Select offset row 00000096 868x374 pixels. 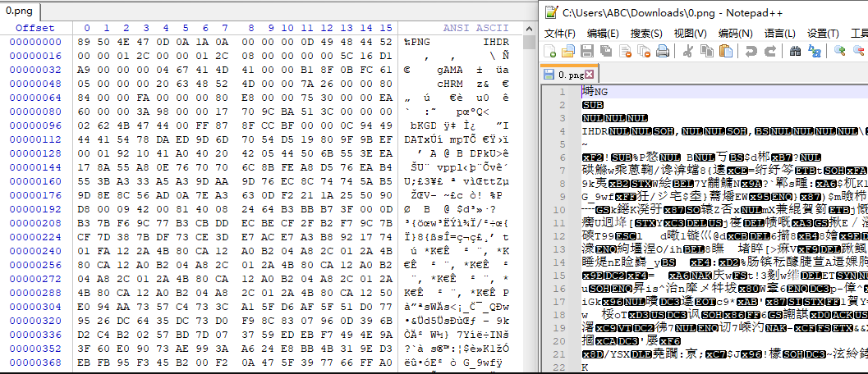[x=35, y=125]
